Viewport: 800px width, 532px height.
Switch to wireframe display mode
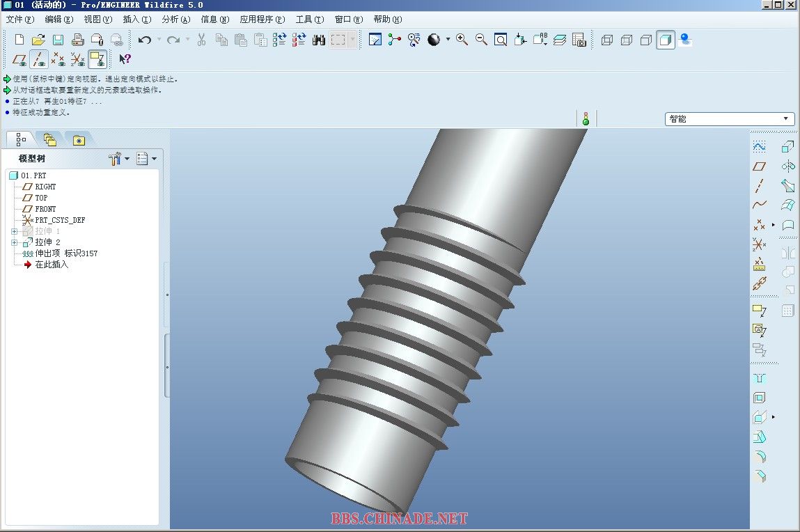point(607,40)
